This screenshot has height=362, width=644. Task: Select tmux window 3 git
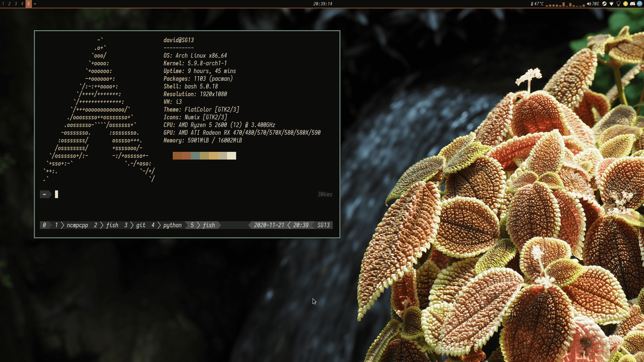click(x=135, y=225)
